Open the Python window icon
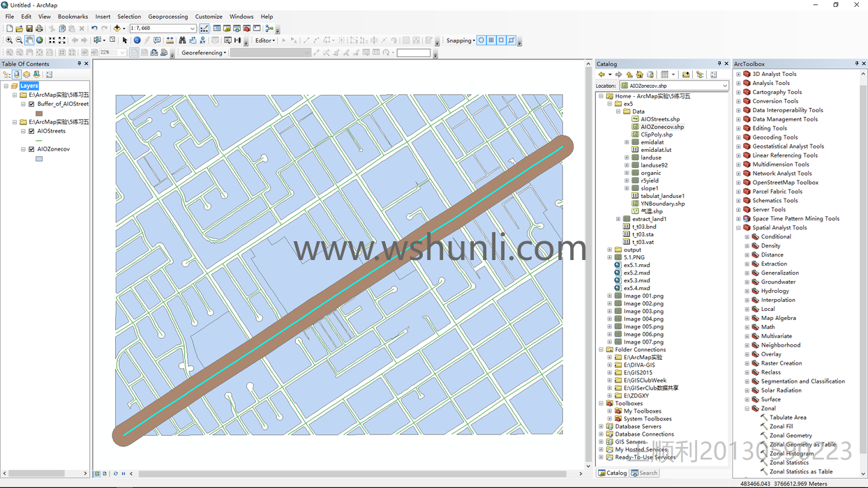 (257, 29)
